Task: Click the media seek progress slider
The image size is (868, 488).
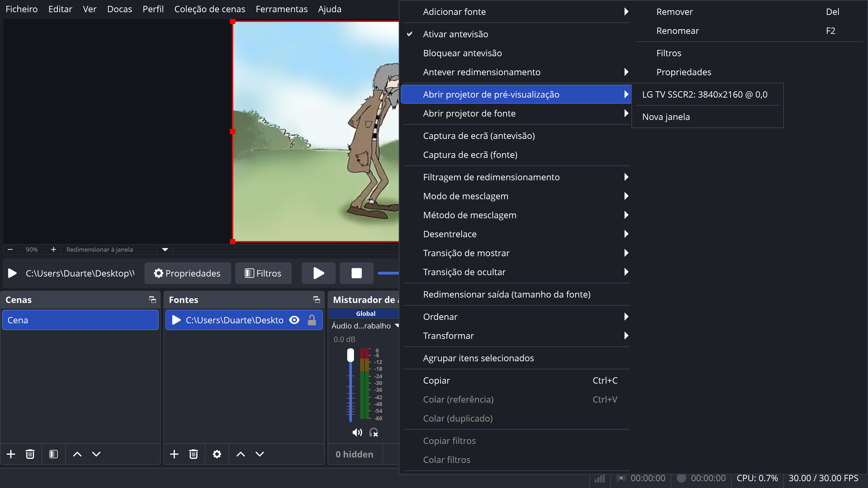Action: tap(388, 273)
